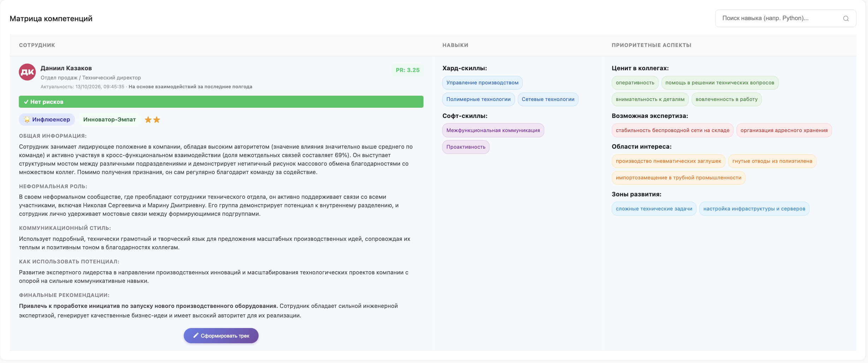868x363 pixels.
Task: Click стабильность беспроводной сети на складе tag
Action: coord(673,130)
